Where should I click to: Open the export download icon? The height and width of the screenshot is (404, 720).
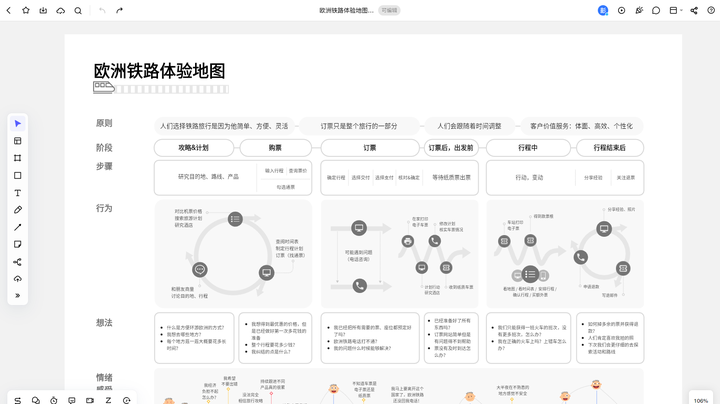tap(43, 10)
